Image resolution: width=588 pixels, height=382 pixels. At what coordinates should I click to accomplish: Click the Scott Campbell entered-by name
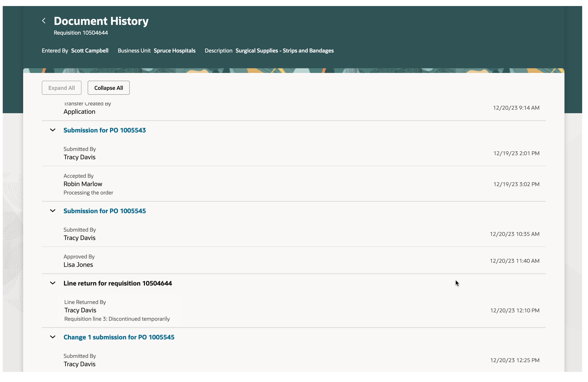[x=90, y=51]
